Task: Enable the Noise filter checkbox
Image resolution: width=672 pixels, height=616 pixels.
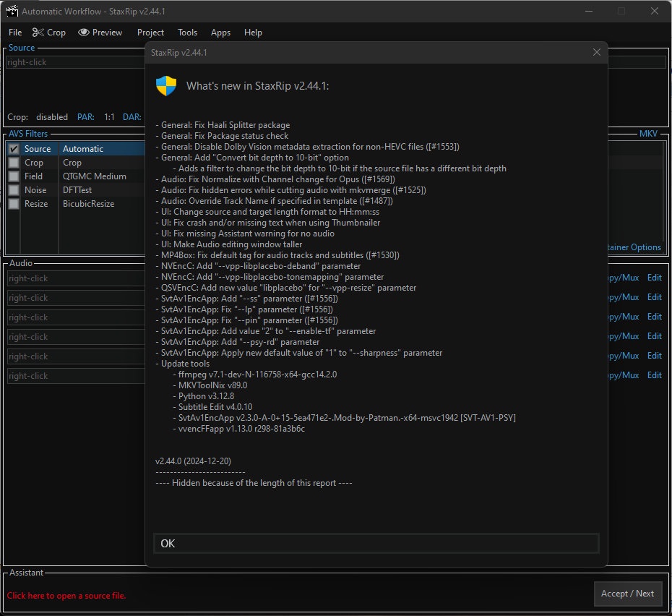Action: click(14, 190)
